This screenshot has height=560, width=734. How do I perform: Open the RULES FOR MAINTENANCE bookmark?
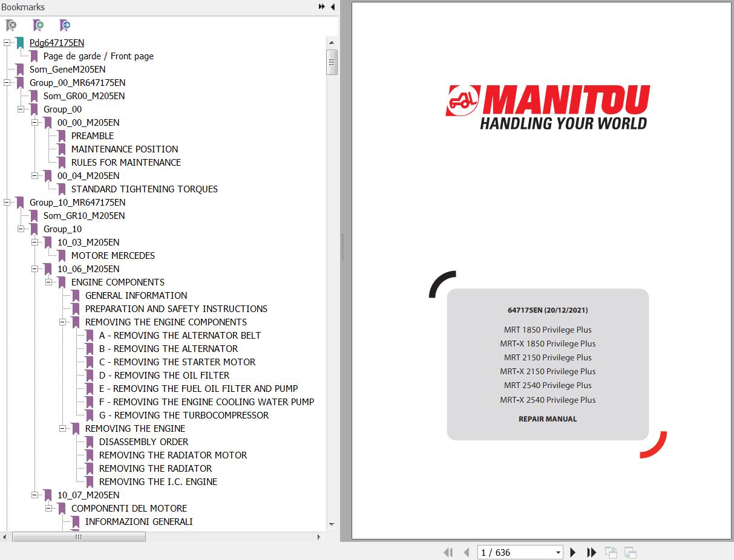coord(126,163)
